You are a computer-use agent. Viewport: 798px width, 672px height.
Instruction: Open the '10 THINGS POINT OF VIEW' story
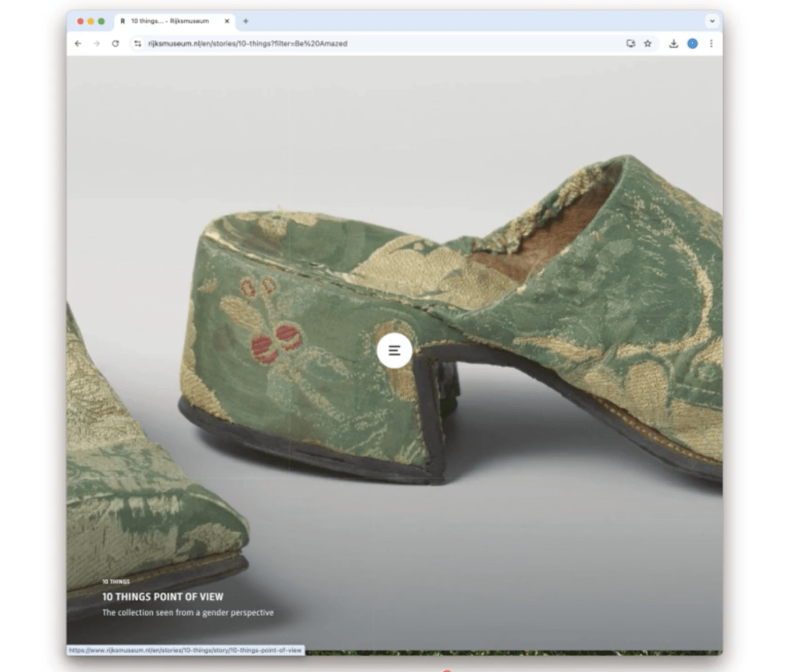point(162,596)
